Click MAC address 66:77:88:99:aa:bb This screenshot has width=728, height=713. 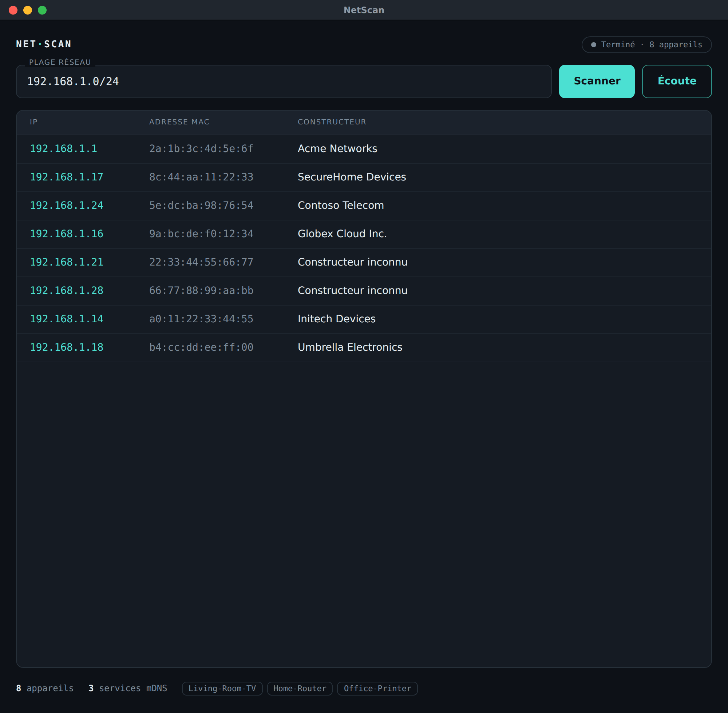(201, 291)
